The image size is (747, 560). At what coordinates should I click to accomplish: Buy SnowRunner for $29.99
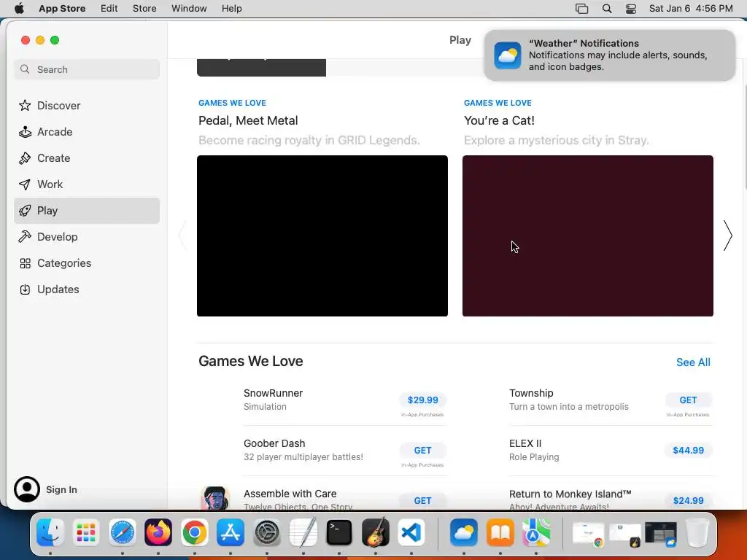point(422,400)
